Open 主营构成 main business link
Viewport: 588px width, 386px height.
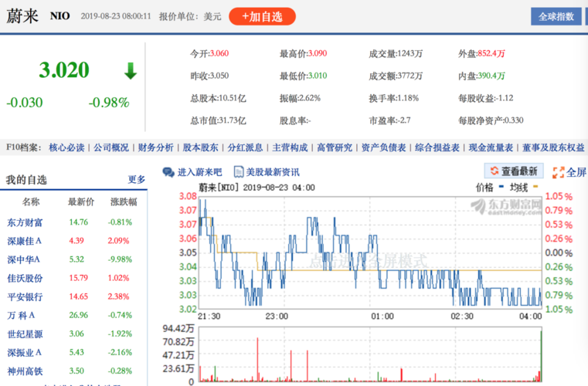point(290,147)
